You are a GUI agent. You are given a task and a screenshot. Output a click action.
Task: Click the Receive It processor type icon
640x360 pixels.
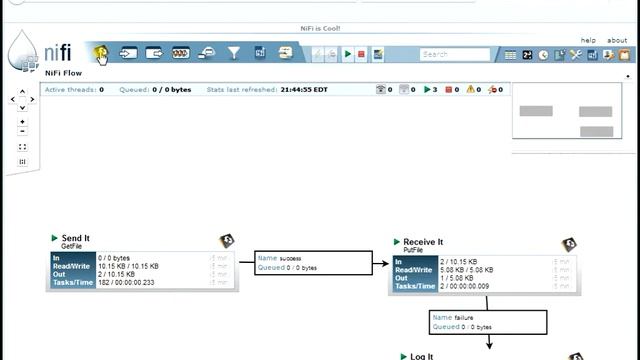[x=569, y=244]
